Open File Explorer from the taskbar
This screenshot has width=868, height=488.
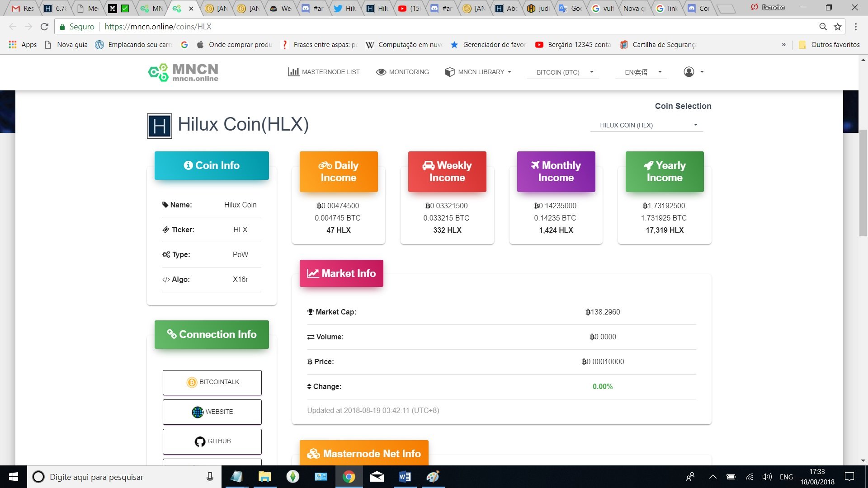(x=264, y=477)
